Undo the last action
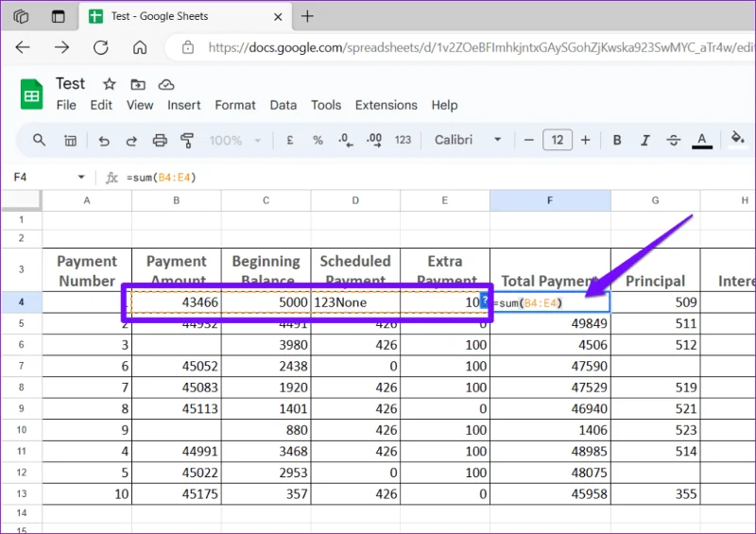756x534 pixels. pos(104,141)
